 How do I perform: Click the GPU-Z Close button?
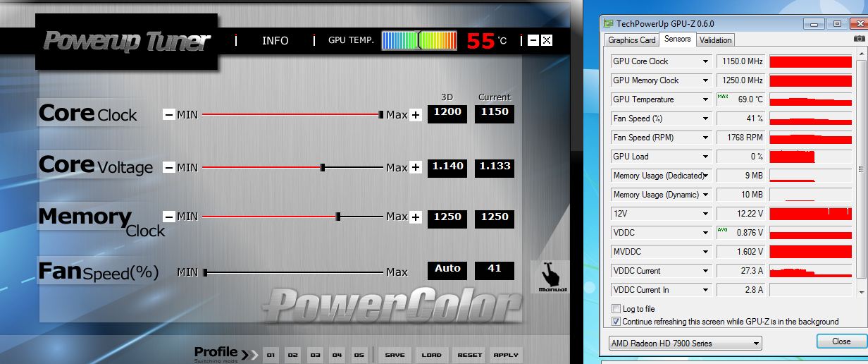(x=841, y=341)
